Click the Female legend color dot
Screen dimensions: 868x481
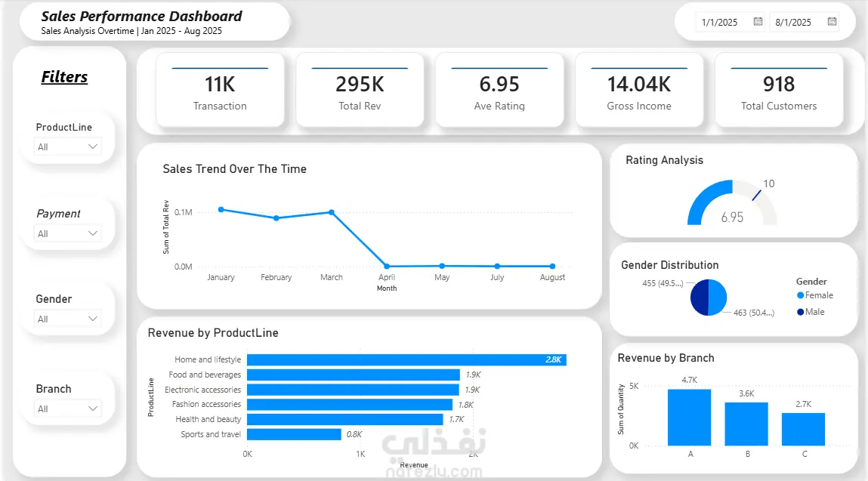800,295
